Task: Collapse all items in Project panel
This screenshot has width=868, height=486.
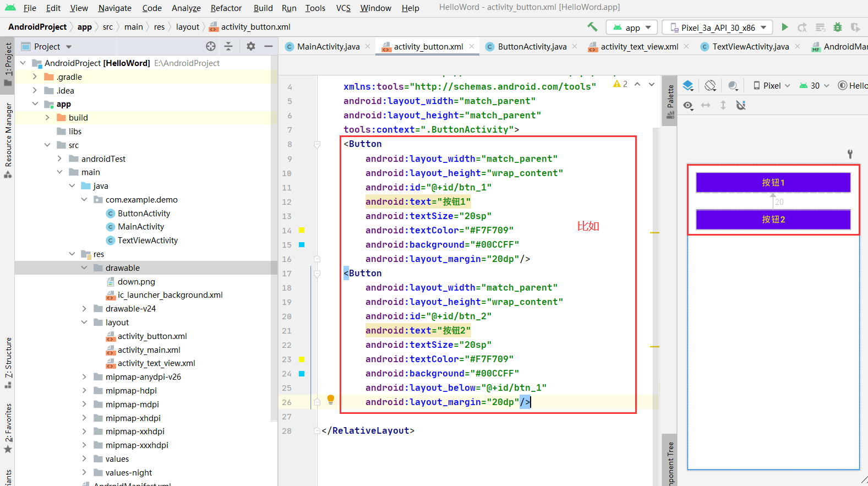Action: point(228,47)
